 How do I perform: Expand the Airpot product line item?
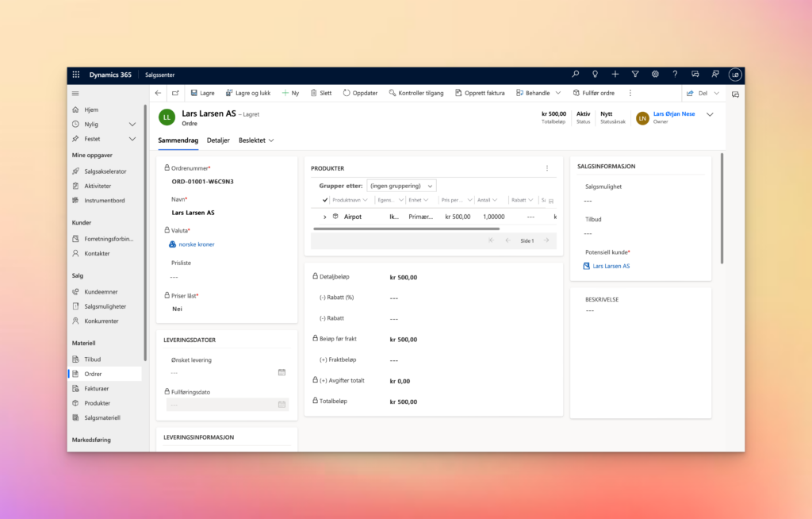pyautogui.click(x=325, y=216)
